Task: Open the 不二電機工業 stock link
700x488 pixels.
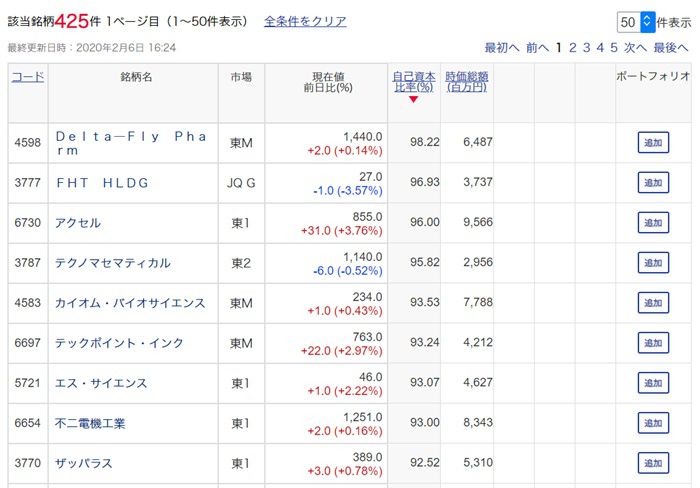Action: tap(90, 423)
